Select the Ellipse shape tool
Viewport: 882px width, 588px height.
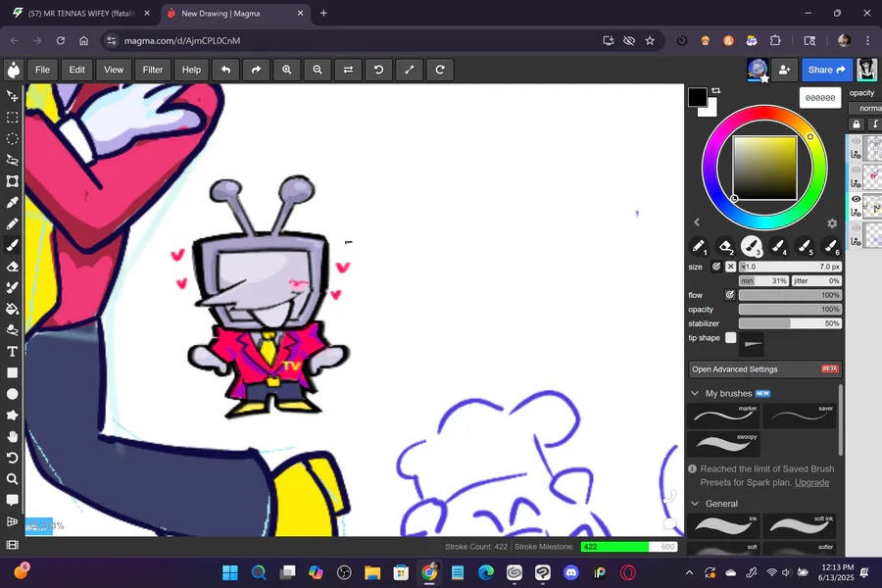13,394
